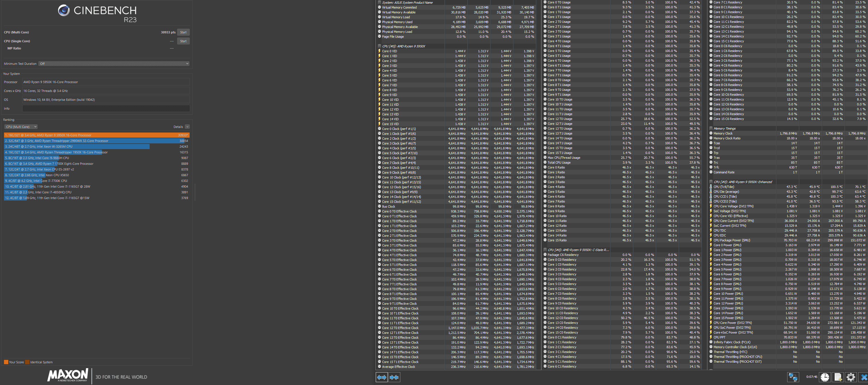The image size is (868, 385).
Task: Open HWiNFO sensor settings gear icon
Action: click(851, 377)
